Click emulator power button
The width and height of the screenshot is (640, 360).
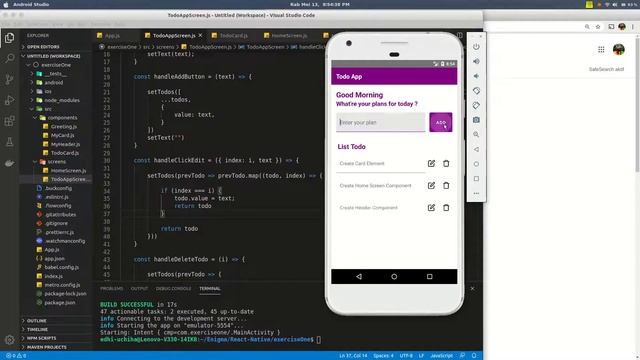point(476,47)
